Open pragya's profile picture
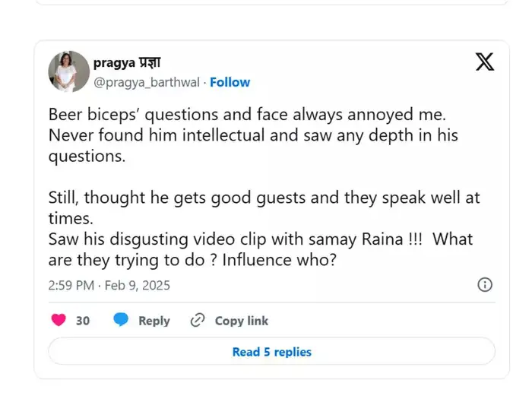532x399 pixels. (x=68, y=72)
